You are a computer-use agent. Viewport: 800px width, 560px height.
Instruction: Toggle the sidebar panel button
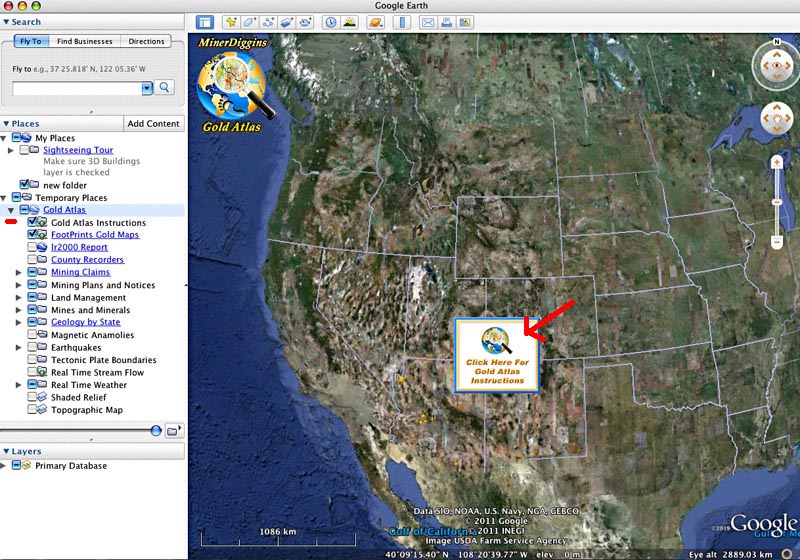(x=205, y=22)
